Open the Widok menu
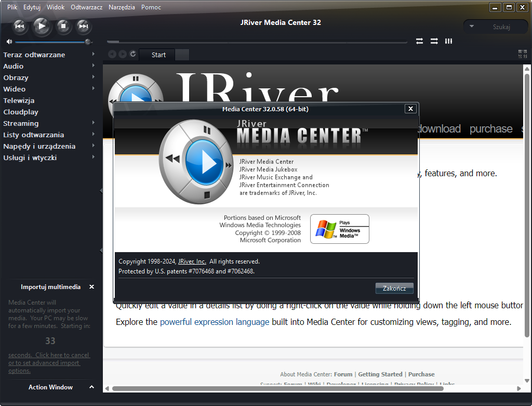532x406 pixels. [56, 7]
